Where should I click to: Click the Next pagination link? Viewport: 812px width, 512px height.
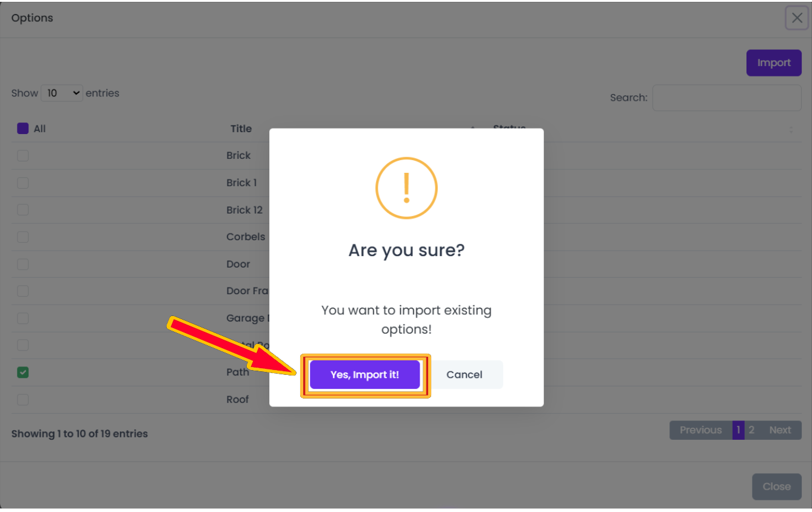pos(780,430)
